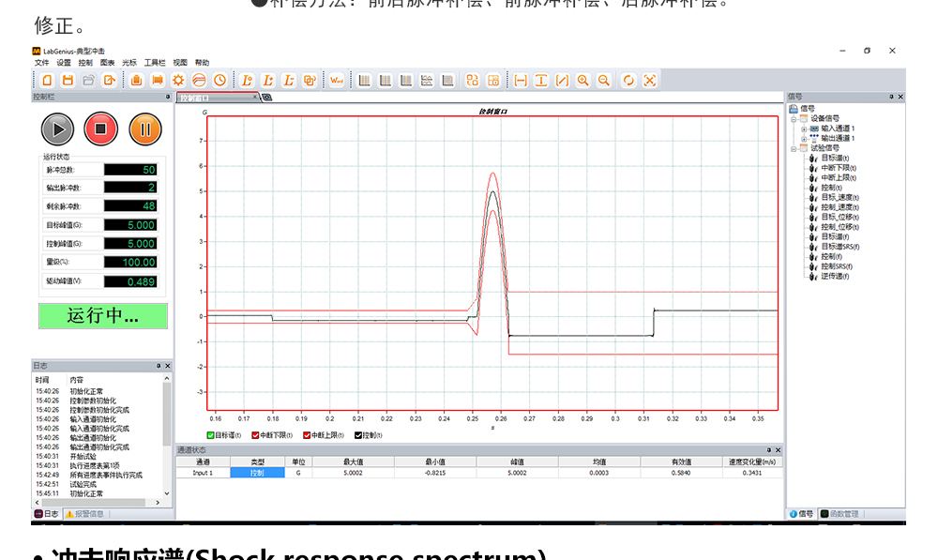938x560 pixels.
Task: Click the zoom in magnifier icon
Action: tap(583, 81)
